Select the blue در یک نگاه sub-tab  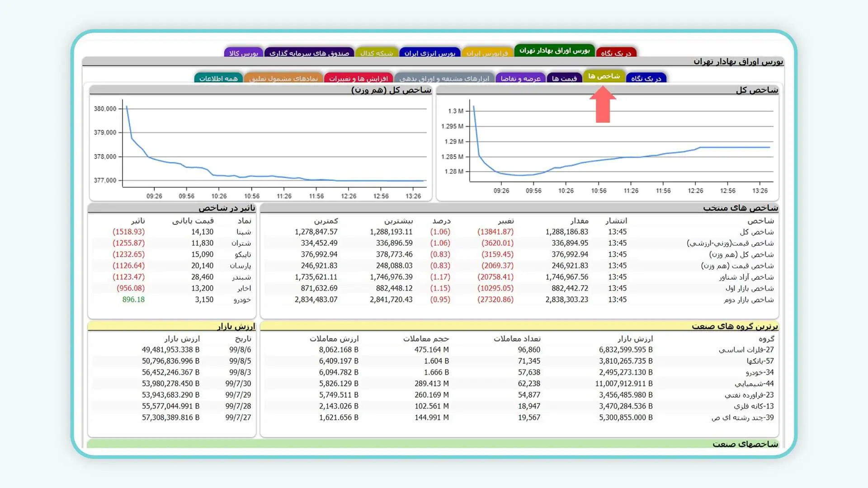[646, 78]
